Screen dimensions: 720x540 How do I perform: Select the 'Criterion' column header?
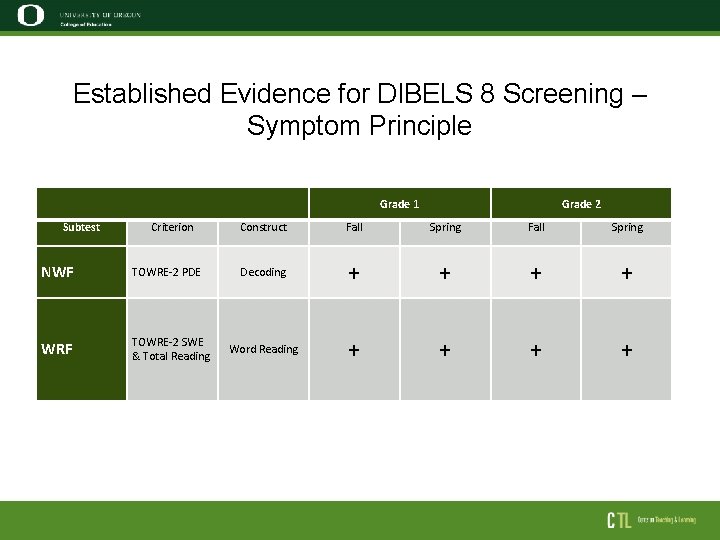(x=172, y=233)
